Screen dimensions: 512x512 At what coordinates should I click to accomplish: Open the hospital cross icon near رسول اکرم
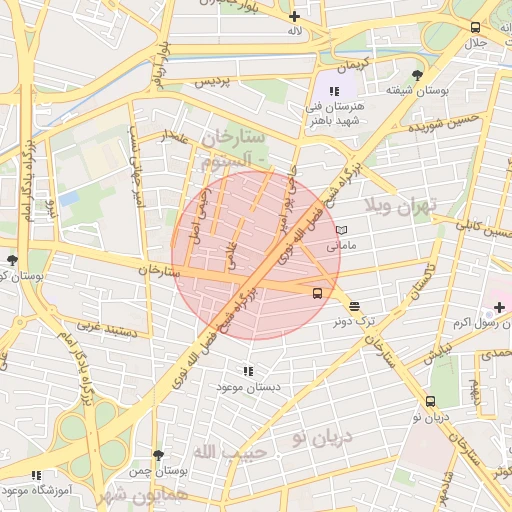click(499, 307)
